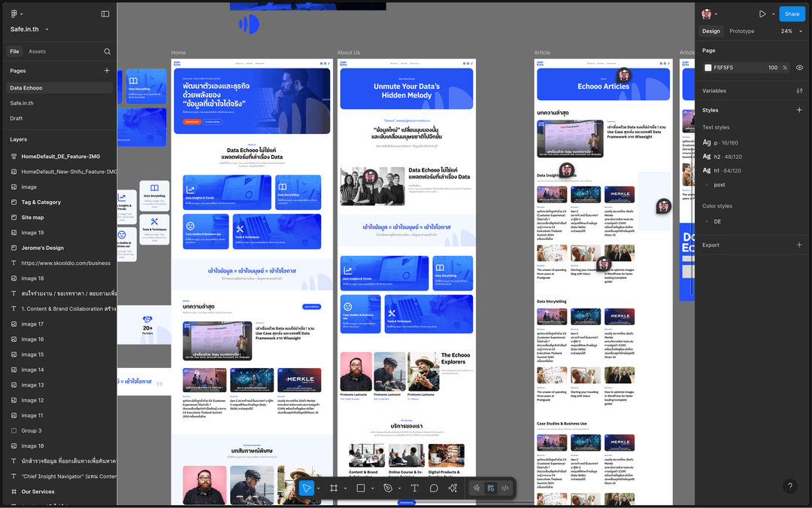Open the 24% zoom level dropdown
Screen dimensions: 812x508
pyautogui.click(x=789, y=32)
